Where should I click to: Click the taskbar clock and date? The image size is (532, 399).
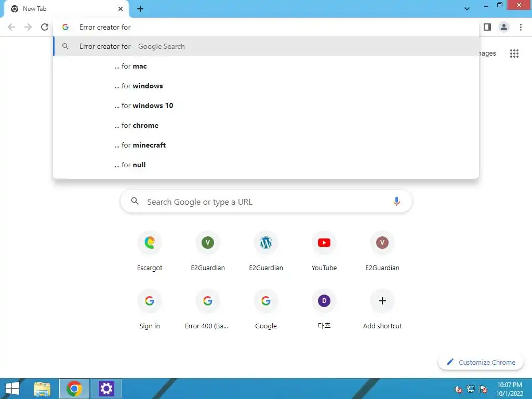[x=510, y=389]
